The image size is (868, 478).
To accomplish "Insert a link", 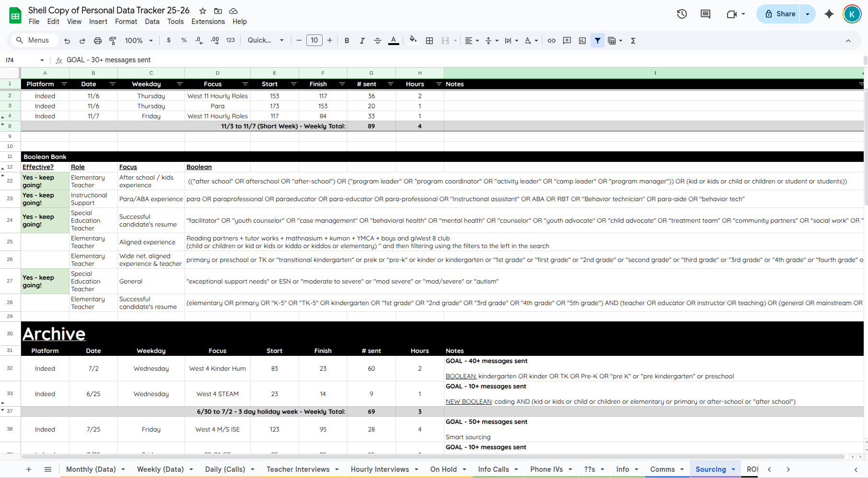I will coord(551,40).
